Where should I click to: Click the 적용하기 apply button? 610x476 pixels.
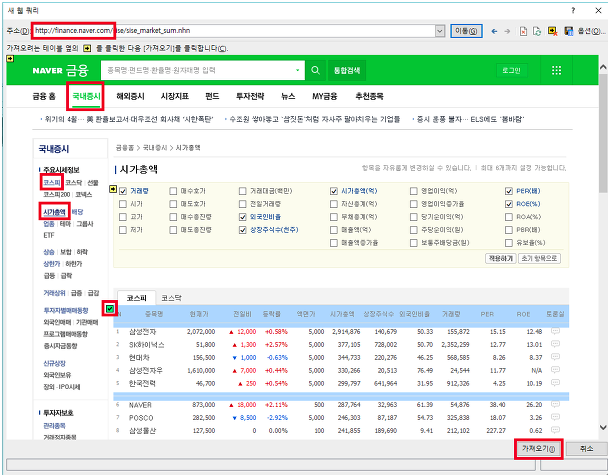500,258
